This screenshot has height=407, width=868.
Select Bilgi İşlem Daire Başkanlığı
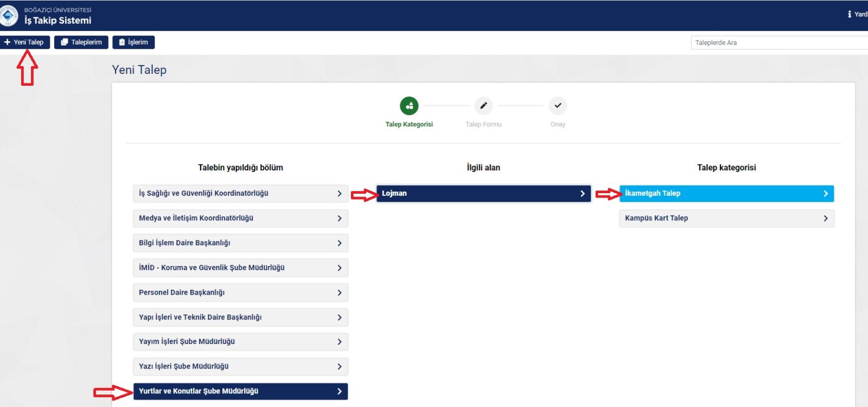tap(240, 243)
